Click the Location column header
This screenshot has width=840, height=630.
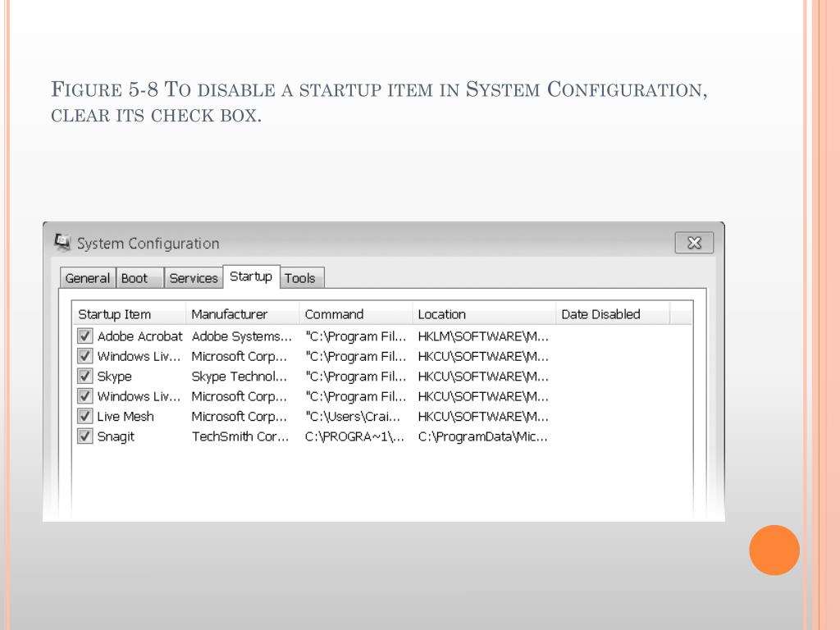coord(484,314)
